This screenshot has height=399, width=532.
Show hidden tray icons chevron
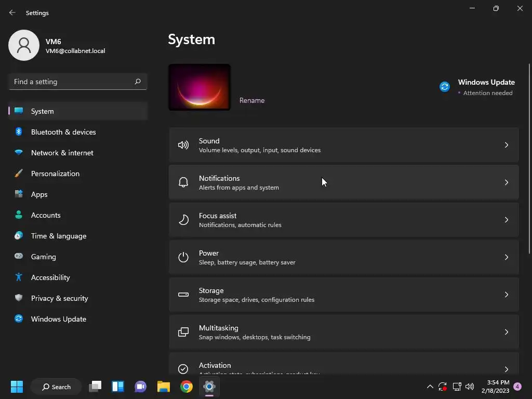point(430,387)
